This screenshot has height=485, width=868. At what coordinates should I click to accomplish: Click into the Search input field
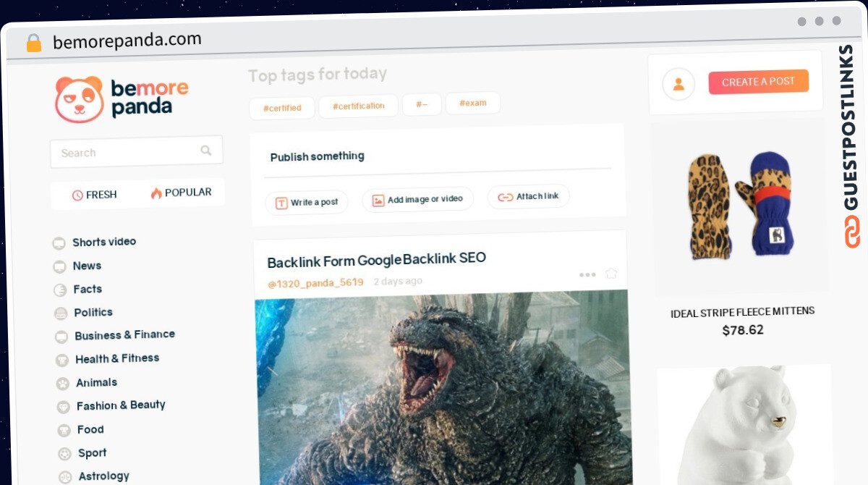[x=137, y=151]
